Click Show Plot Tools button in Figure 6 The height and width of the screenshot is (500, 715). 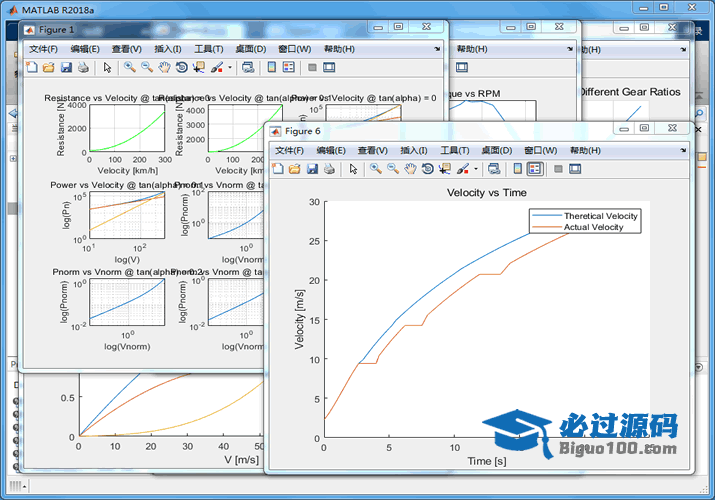575,169
